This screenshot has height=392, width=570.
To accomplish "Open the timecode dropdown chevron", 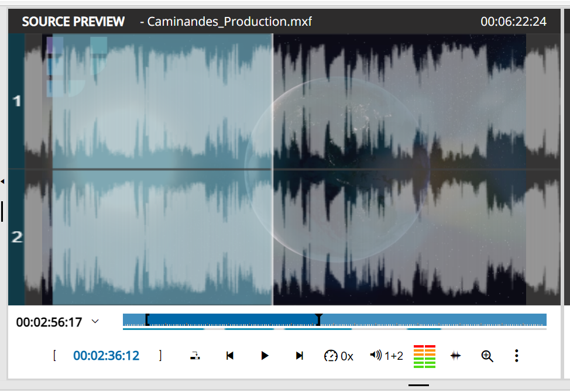I will point(95,321).
